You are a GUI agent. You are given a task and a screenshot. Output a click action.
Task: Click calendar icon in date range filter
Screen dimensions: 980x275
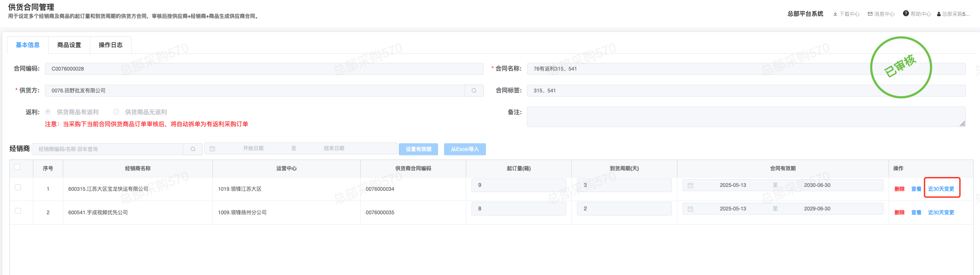(212, 149)
